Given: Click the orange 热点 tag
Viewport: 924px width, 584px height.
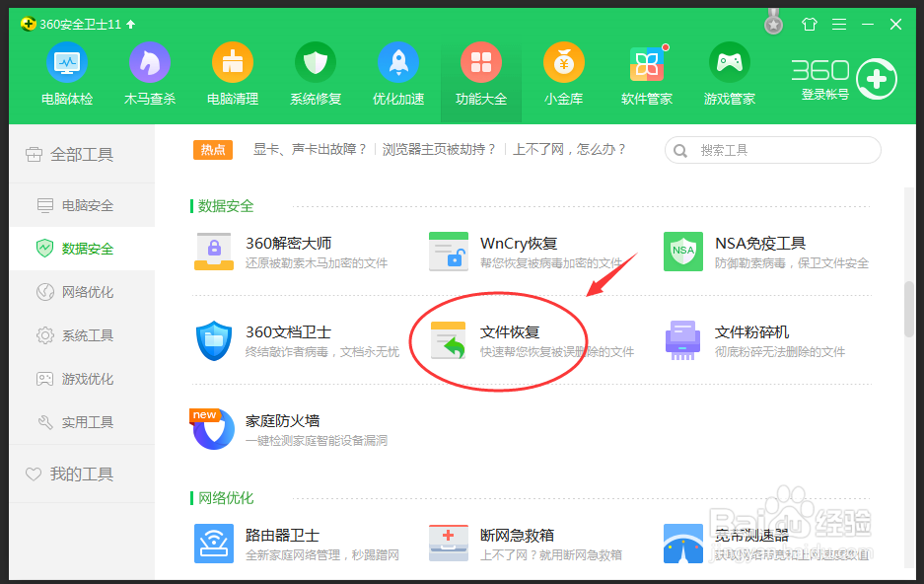Looking at the screenshot, I should coord(213,150).
